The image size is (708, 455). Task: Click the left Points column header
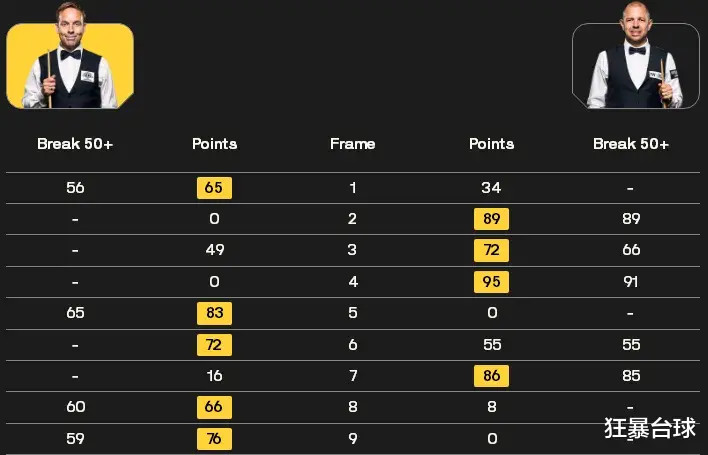point(214,144)
